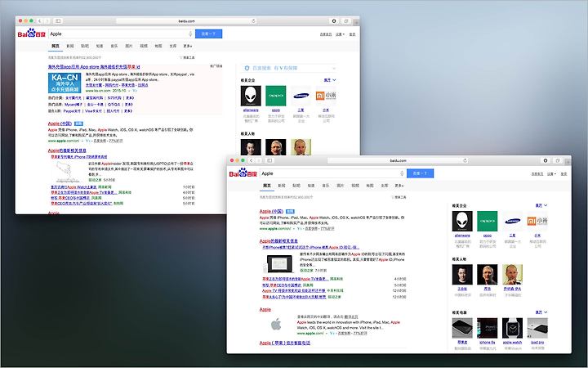Expand 展开 for related products in front window
This screenshot has height=368, width=588.
pos(541,312)
